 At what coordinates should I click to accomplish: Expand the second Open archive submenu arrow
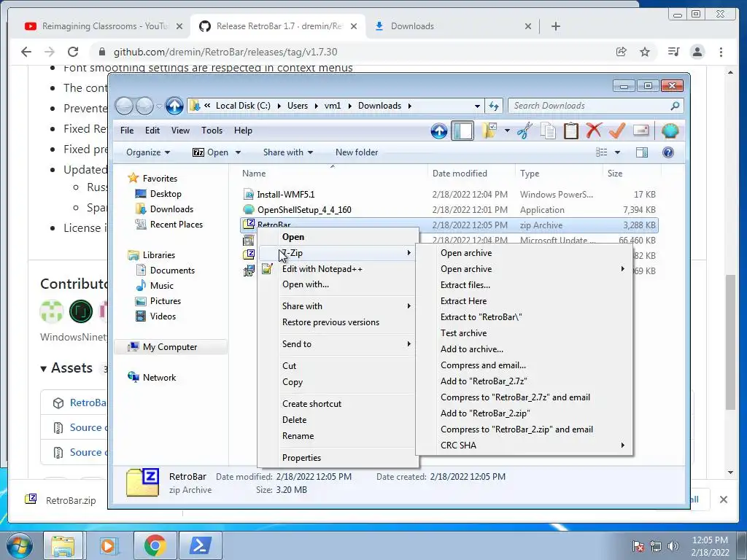coord(623,269)
